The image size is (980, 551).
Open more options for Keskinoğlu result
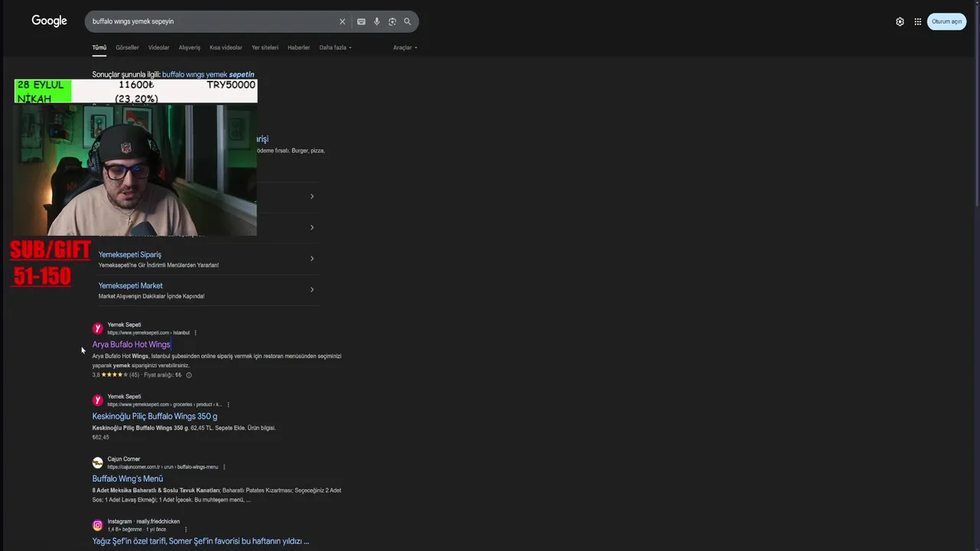228,405
